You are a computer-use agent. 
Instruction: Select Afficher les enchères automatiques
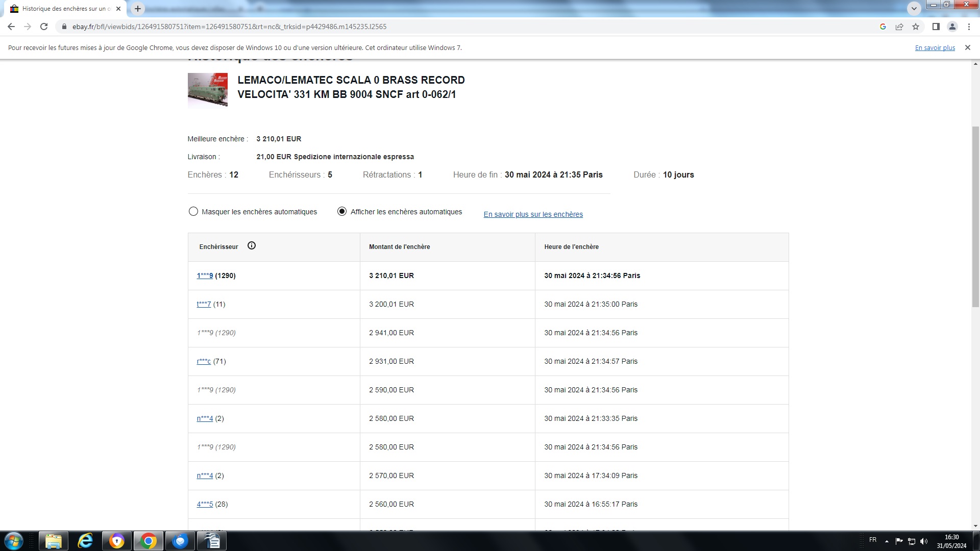tap(342, 211)
